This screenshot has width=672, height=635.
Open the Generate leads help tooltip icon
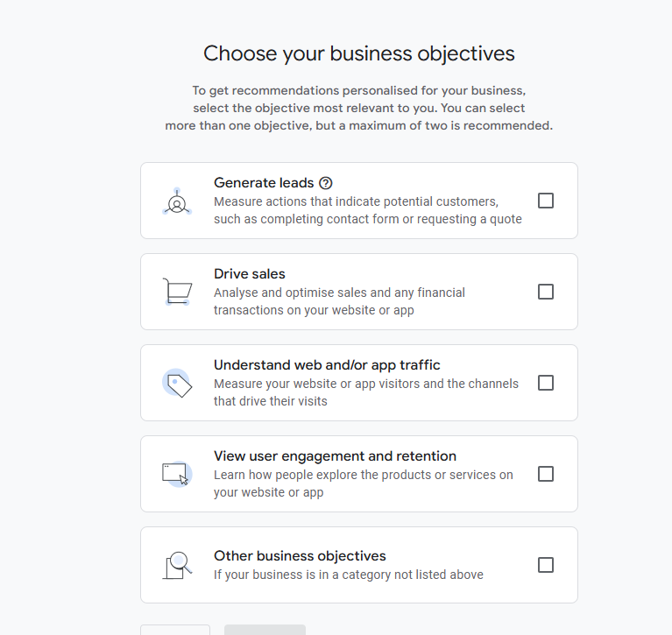326,183
